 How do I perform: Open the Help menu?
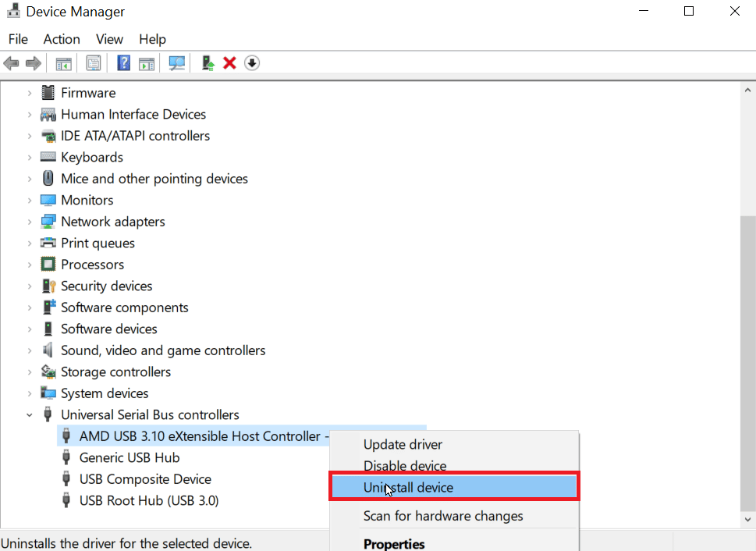tap(152, 39)
